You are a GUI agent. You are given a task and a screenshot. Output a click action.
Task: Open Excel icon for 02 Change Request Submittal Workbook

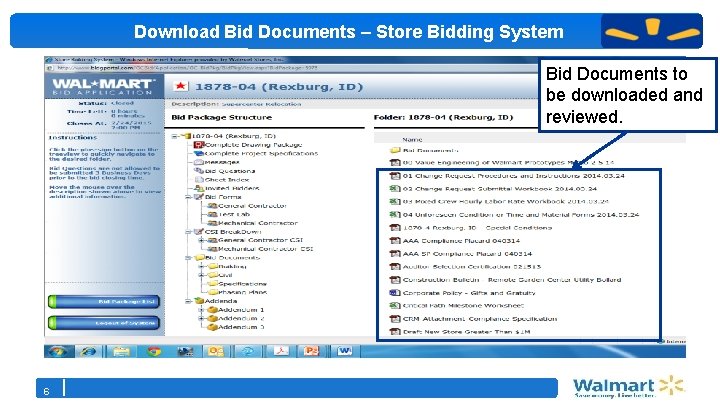pyautogui.click(x=395, y=188)
